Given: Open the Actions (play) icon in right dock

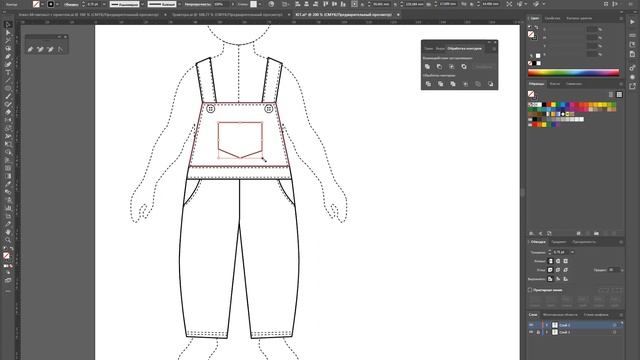Looking at the screenshot, I should coord(632,22).
